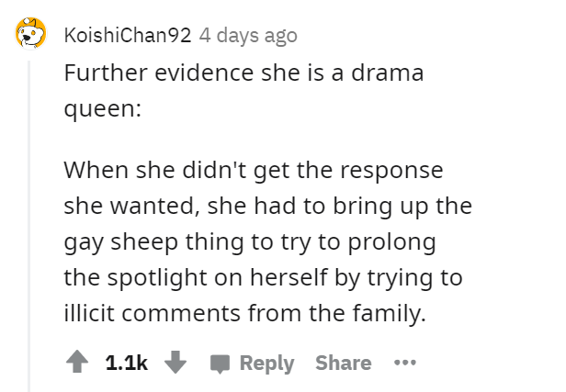Viewport: 566px width, 392px height.
Task: Click the speech bubble reply icon
Action: pos(220,364)
